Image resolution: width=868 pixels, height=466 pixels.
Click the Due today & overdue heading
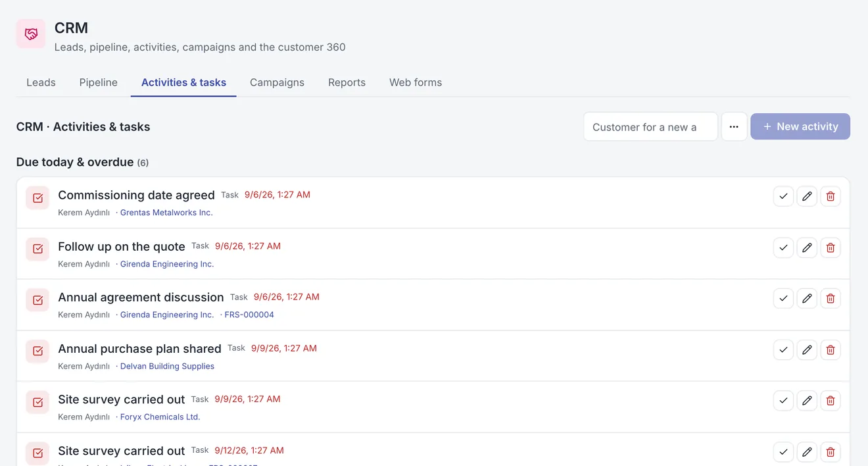[x=75, y=162]
